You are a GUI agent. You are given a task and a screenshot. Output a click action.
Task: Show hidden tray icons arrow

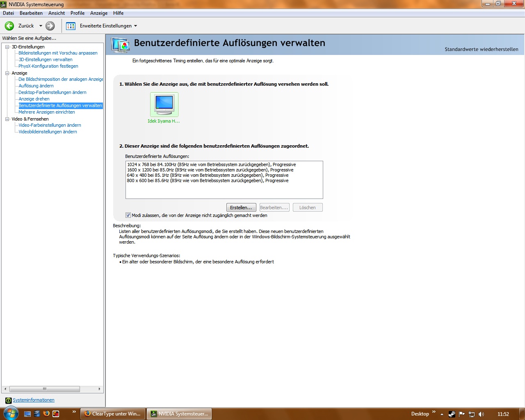[442, 414]
